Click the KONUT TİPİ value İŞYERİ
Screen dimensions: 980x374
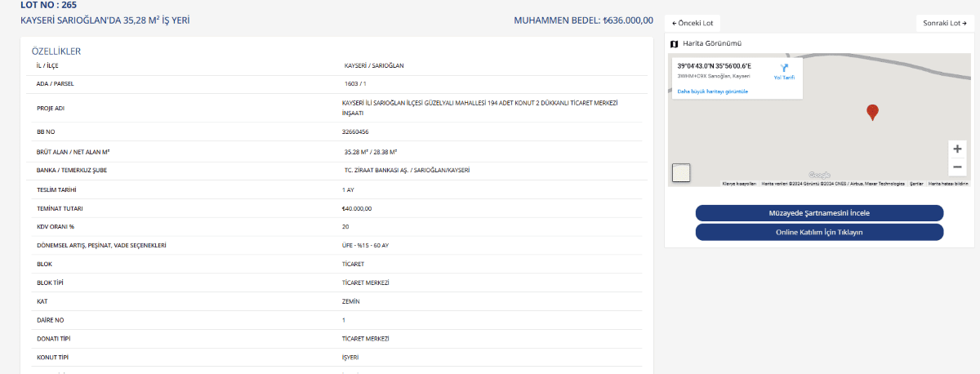coord(350,357)
